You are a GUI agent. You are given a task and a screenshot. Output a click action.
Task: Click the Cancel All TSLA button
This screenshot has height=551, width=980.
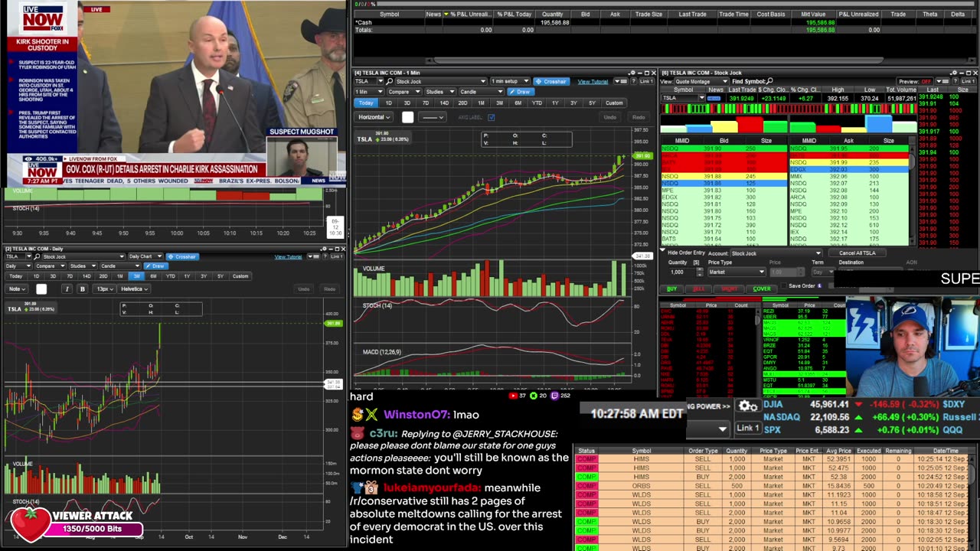[857, 253]
